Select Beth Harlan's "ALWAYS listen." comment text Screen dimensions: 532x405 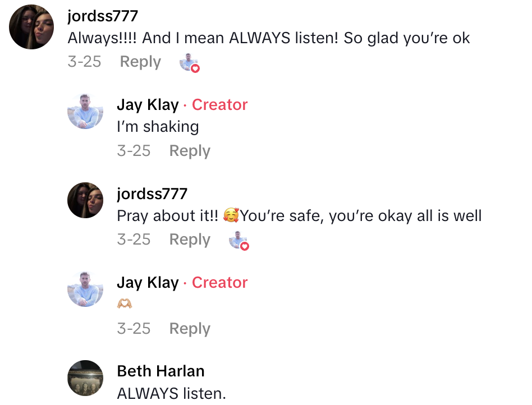pyautogui.click(x=171, y=394)
